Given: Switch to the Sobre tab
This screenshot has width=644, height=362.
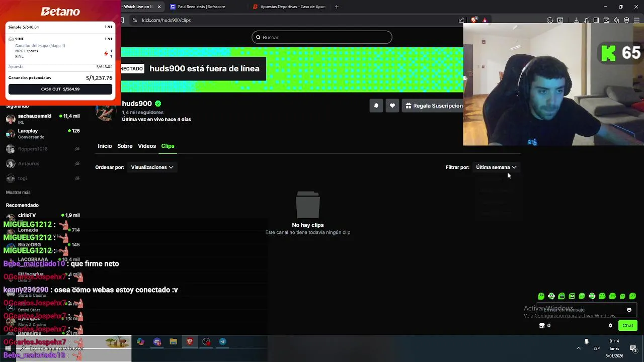Looking at the screenshot, I should pos(125,146).
